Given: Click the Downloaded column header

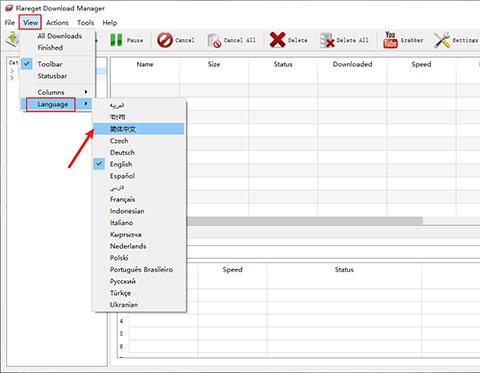Looking at the screenshot, I should [x=352, y=64].
